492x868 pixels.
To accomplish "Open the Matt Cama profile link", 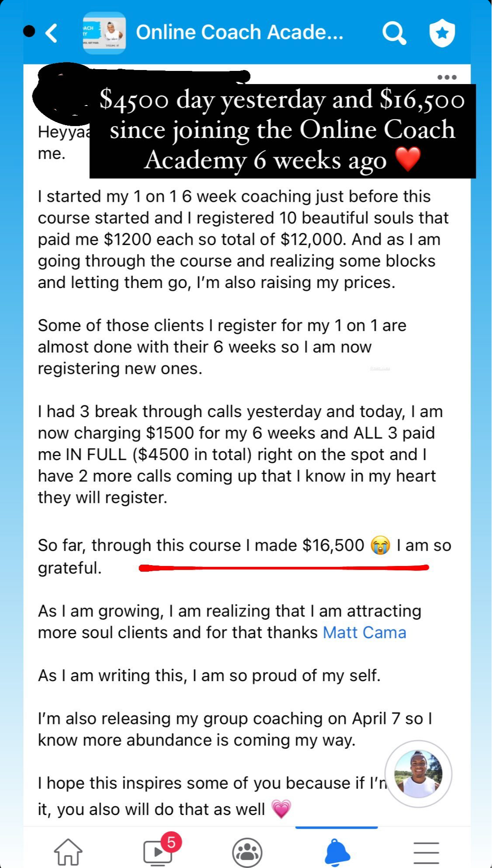I will point(364,633).
